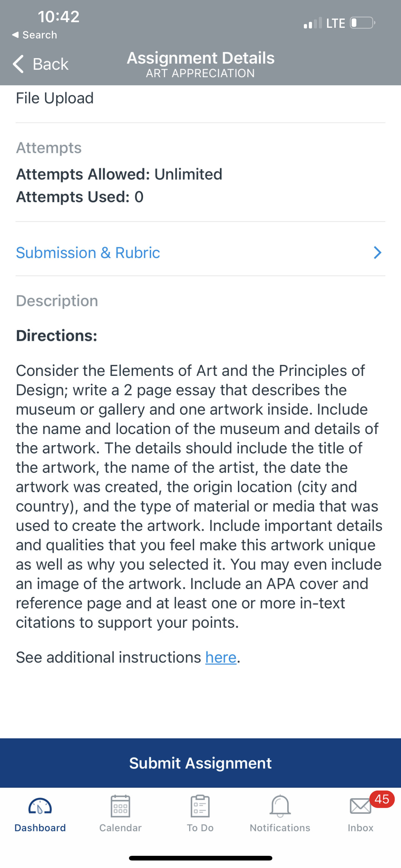Tap the Back chevron arrow icon
The width and height of the screenshot is (401, 868).
18,64
